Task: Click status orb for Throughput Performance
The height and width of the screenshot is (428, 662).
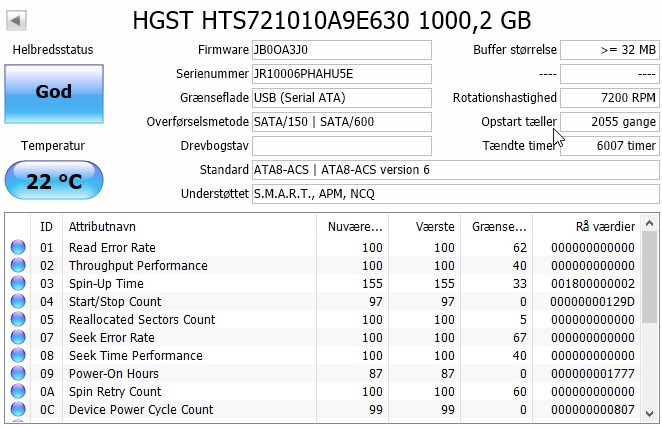Action: point(18,265)
